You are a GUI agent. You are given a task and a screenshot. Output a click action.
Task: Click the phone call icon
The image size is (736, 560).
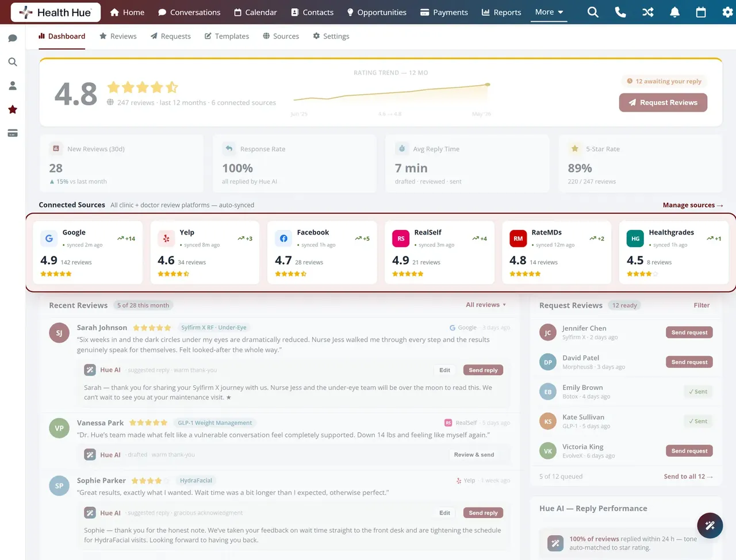620,12
